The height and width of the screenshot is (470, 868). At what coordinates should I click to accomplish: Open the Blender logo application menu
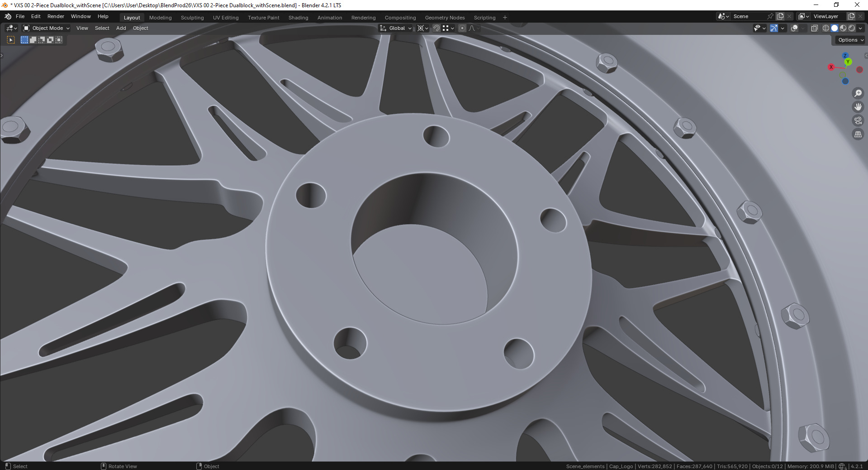click(x=8, y=16)
